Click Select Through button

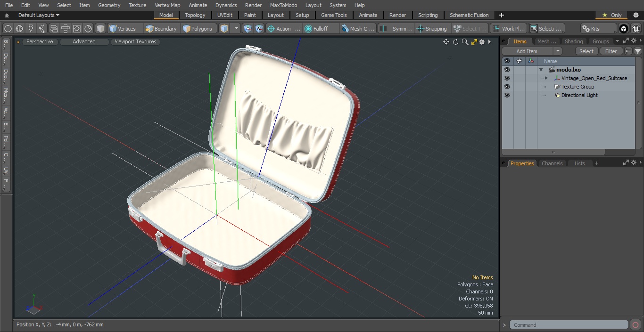[470, 29]
